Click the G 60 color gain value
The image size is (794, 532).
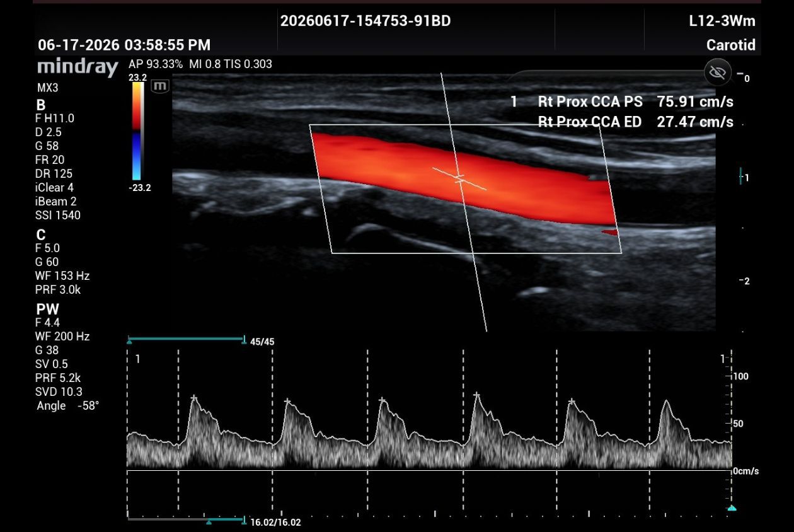click(x=47, y=262)
